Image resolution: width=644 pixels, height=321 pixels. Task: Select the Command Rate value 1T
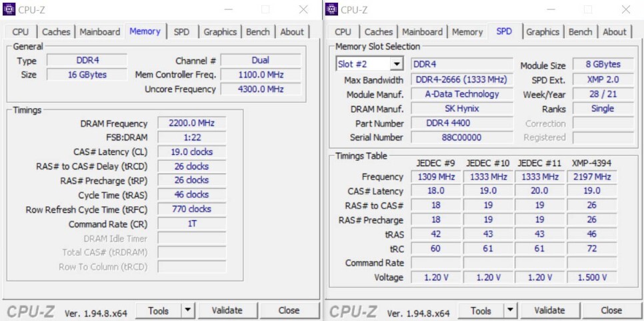pos(192,224)
